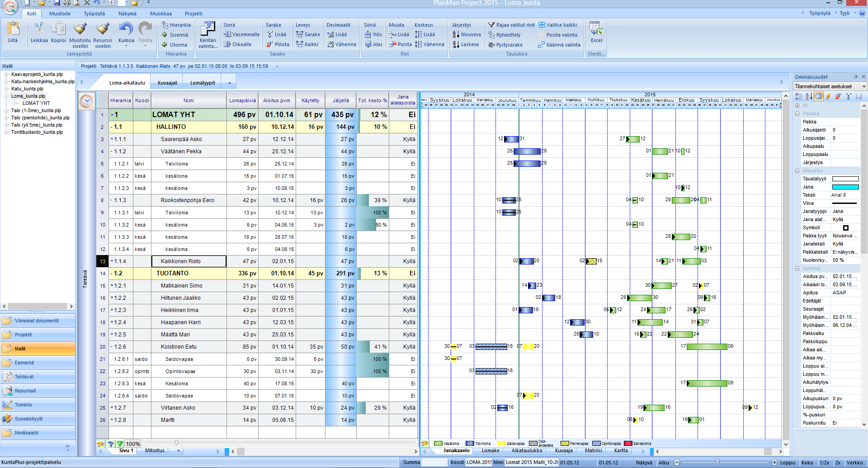The image size is (868, 468).
Task: Export to Excel
Action: (596, 33)
